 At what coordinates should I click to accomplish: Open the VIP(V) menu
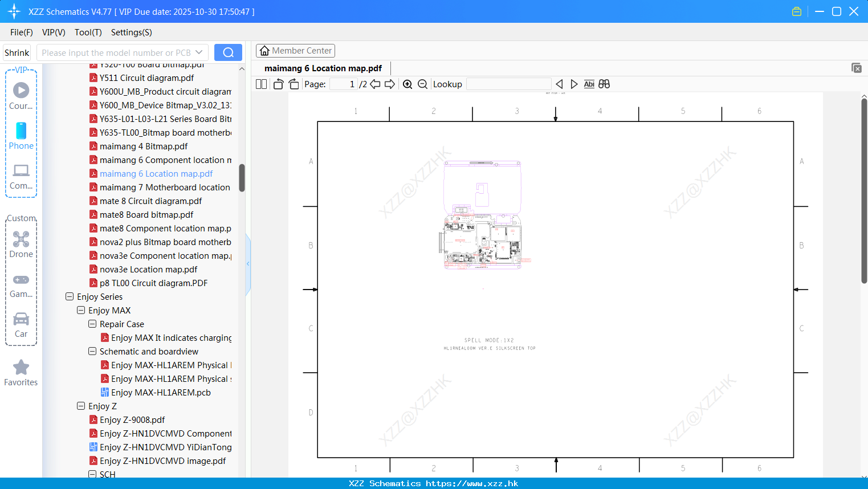pos(54,32)
